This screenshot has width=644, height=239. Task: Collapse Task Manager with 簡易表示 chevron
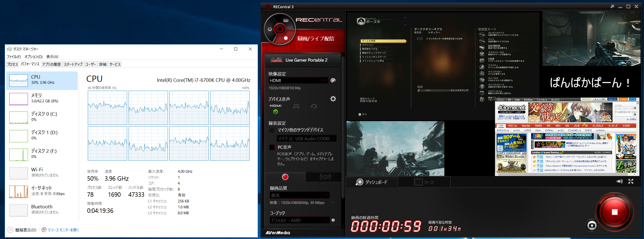coord(10,230)
